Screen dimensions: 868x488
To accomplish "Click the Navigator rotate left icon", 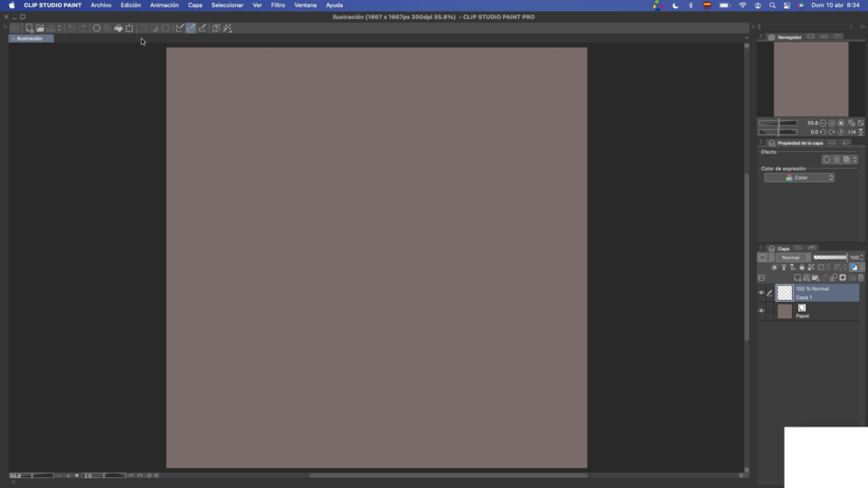I will coord(823,132).
